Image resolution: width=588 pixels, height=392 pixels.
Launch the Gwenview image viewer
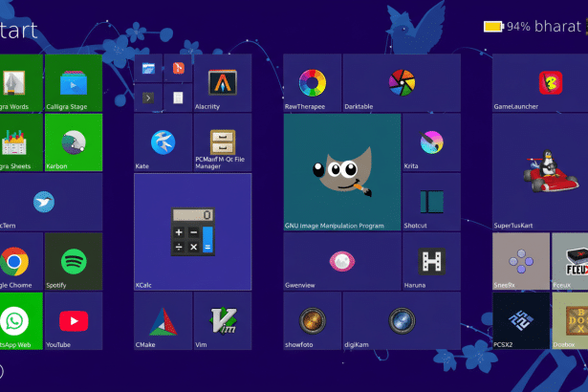point(342,261)
